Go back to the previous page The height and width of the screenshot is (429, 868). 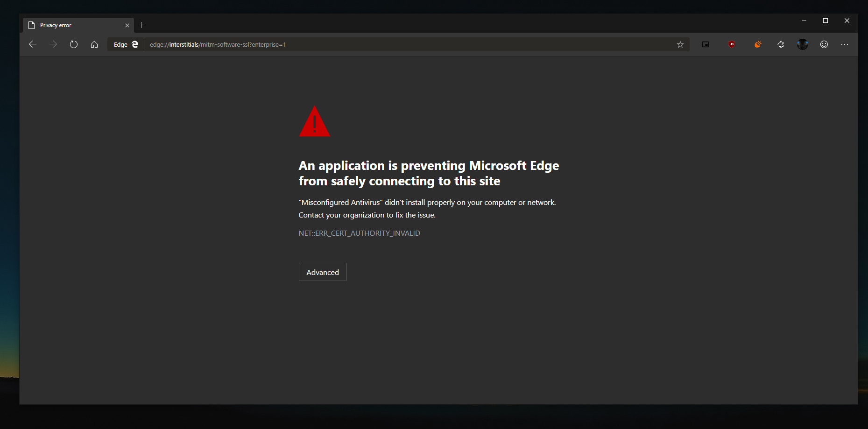[x=33, y=44]
